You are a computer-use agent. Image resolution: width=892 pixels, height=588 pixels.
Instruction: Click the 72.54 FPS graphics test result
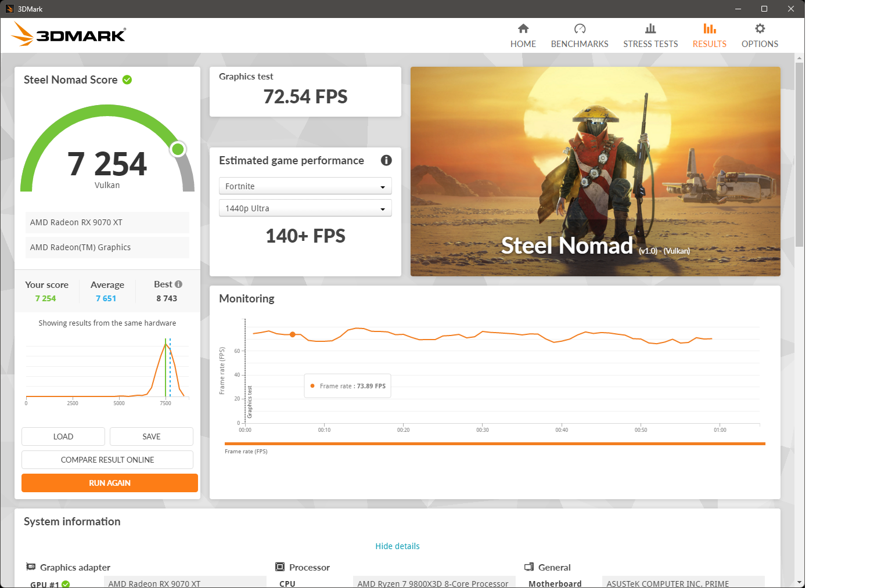305,96
